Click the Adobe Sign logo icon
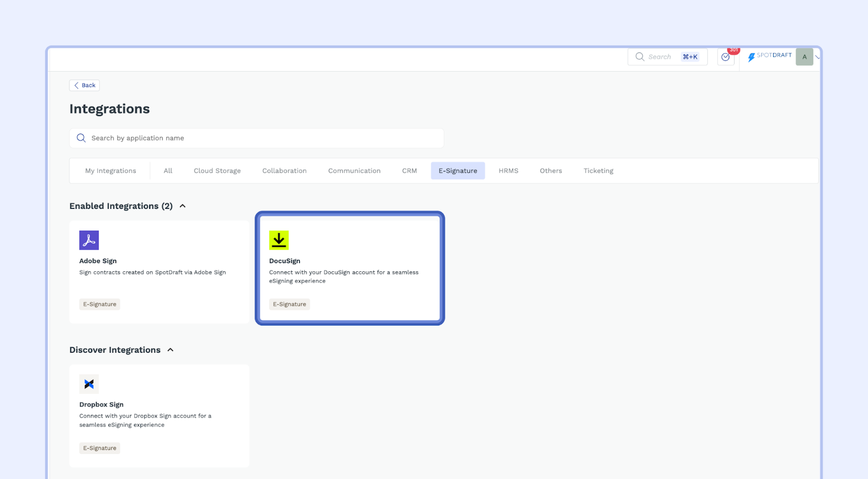The image size is (868, 479). click(x=89, y=240)
